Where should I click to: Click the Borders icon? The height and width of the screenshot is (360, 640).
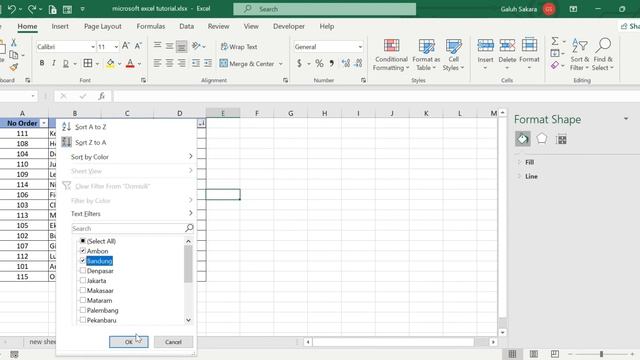88,63
